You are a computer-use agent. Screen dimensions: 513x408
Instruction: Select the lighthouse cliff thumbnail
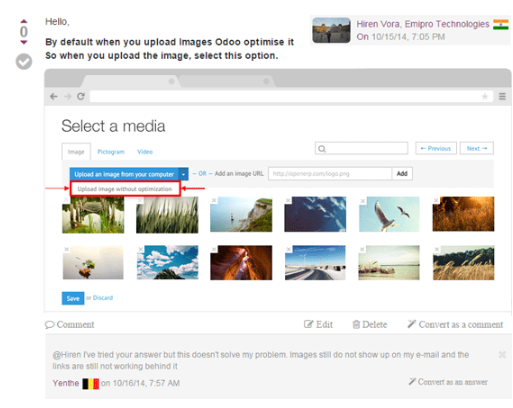241,214
